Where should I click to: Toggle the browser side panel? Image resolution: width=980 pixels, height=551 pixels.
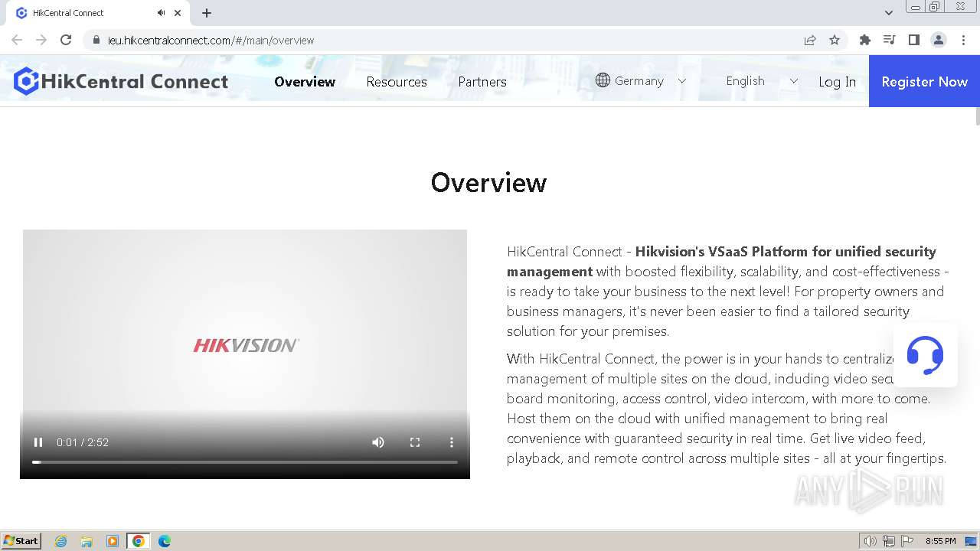914,40
